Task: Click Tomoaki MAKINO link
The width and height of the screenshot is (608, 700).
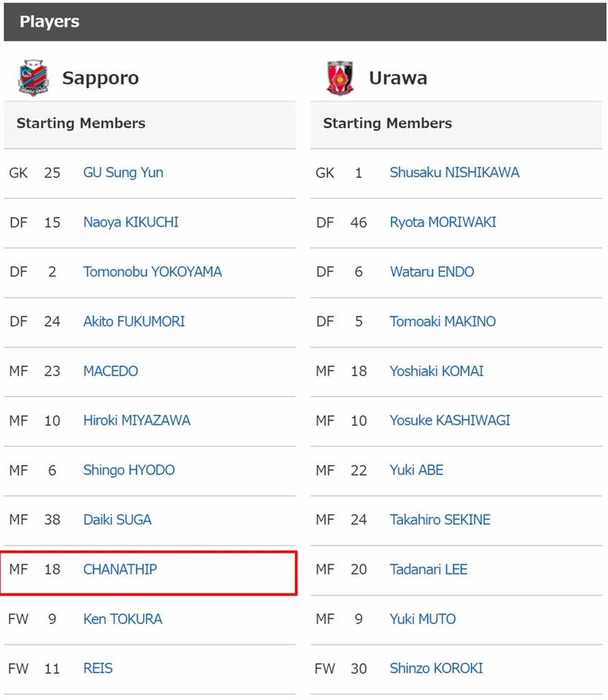Action: pyautogui.click(x=443, y=322)
